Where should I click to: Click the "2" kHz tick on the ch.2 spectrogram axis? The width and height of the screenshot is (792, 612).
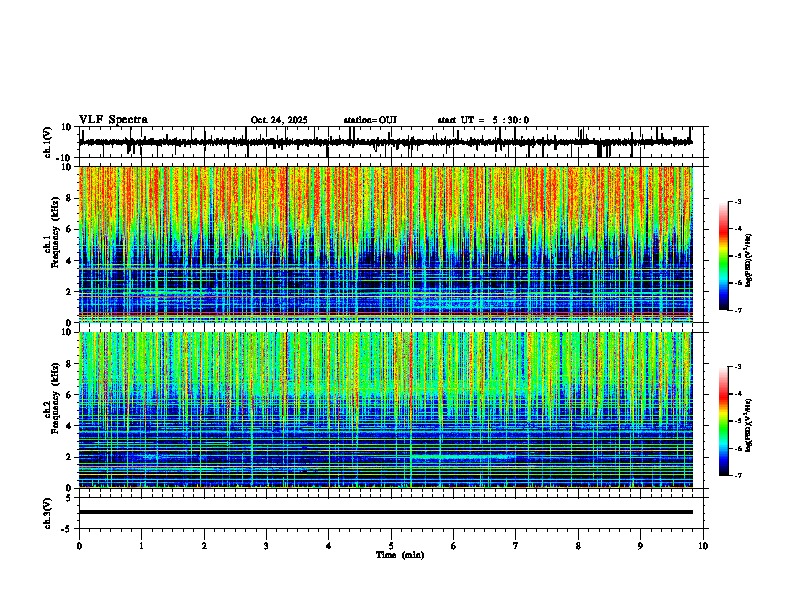(69, 457)
